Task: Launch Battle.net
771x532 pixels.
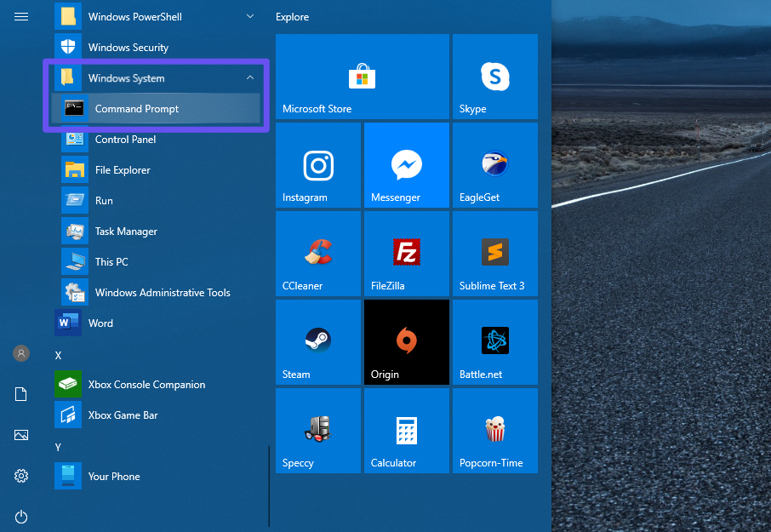Action: [x=494, y=341]
